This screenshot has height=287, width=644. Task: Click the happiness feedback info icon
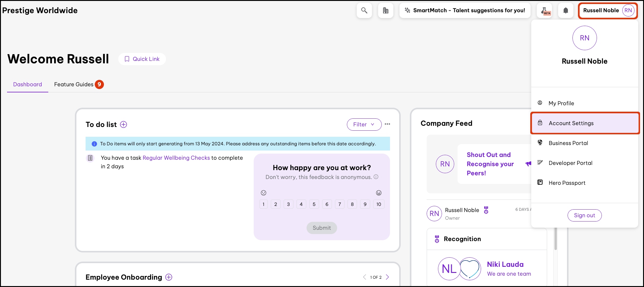(376, 177)
